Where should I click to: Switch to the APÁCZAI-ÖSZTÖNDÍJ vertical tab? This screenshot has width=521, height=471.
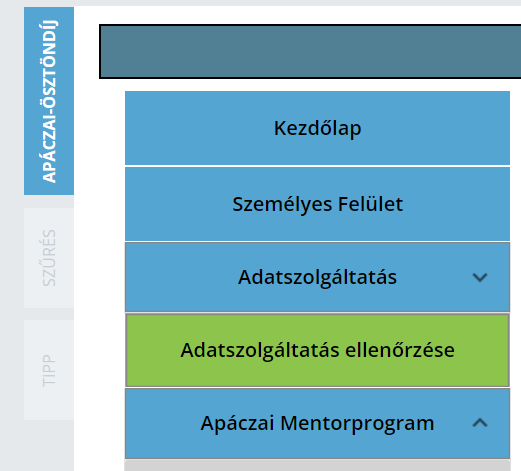click(49, 101)
